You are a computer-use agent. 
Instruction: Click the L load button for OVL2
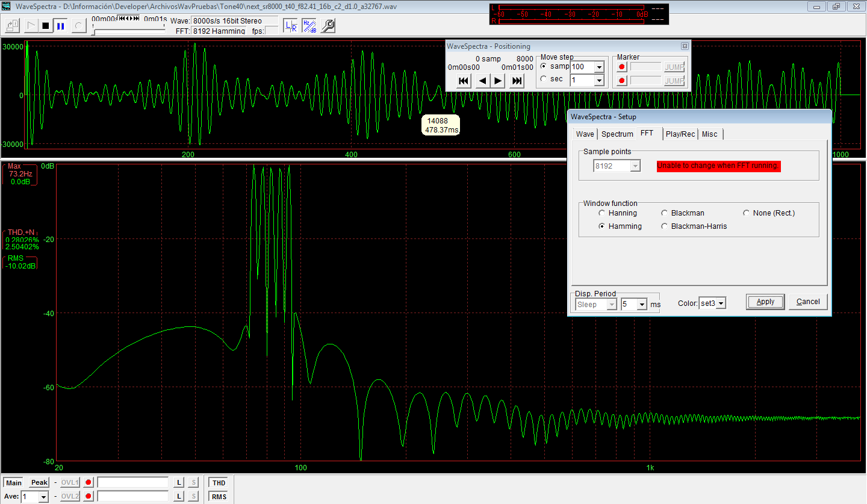(179, 496)
